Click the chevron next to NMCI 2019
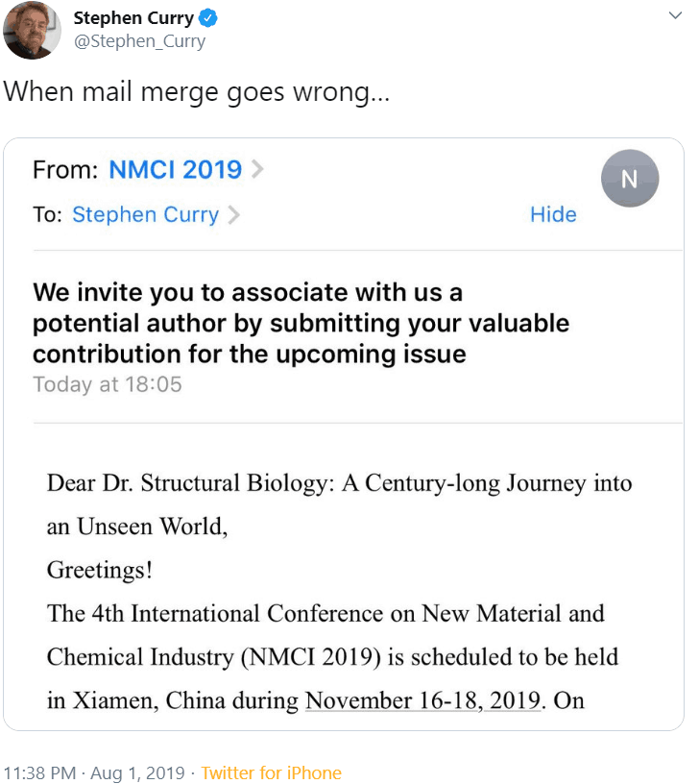Image resolution: width=699 pixels, height=784 pixels. click(x=256, y=170)
